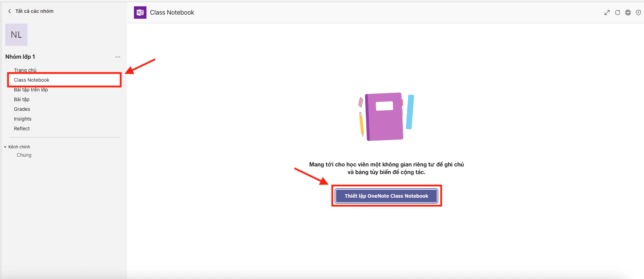Select Class Notebook in the sidebar

(32, 80)
